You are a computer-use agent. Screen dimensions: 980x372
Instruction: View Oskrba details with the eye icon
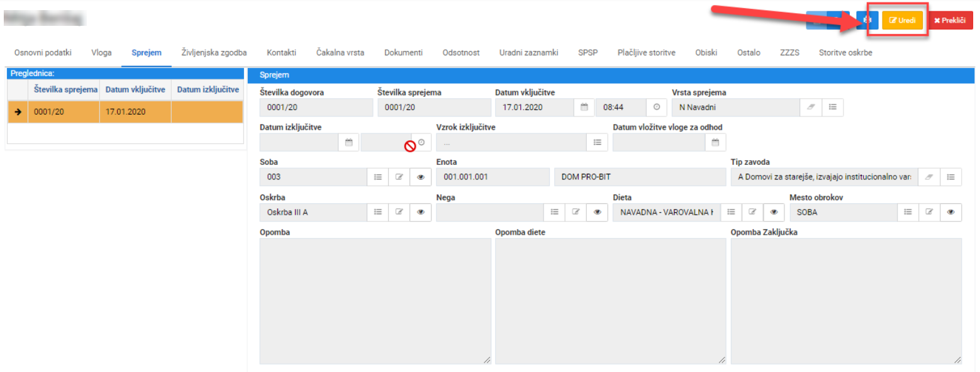pyautogui.click(x=420, y=212)
